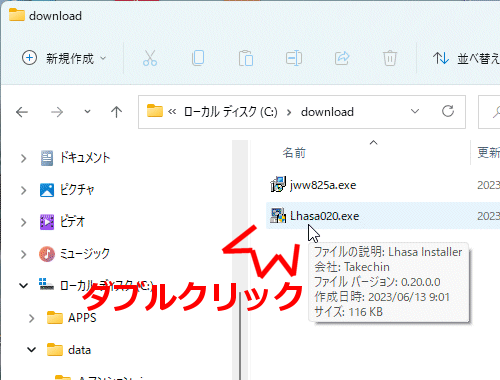Image resolution: width=500 pixels, height=380 pixels.
Task: Click the ビデオ video icon
Action: tap(47, 222)
